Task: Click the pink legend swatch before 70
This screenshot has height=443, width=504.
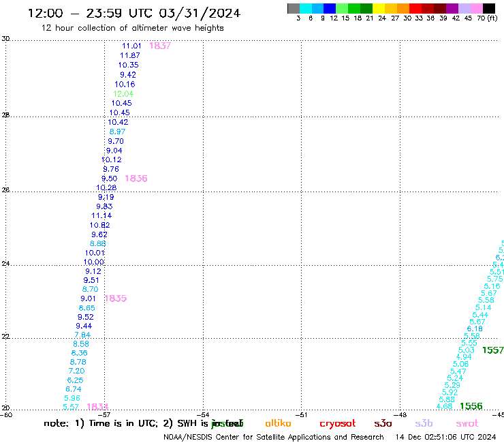Action: 476,8
